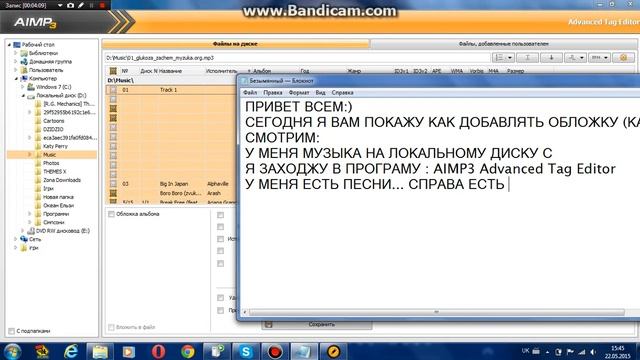Switch to 'Файлы на диске' tab
Image resolution: width=640 pixels, height=360 pixels.
click(x=235, y=44)
